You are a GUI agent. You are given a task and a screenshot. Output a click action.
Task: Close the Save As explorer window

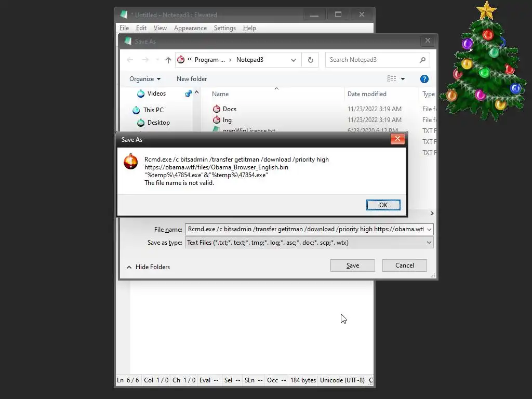click(428, 41)
